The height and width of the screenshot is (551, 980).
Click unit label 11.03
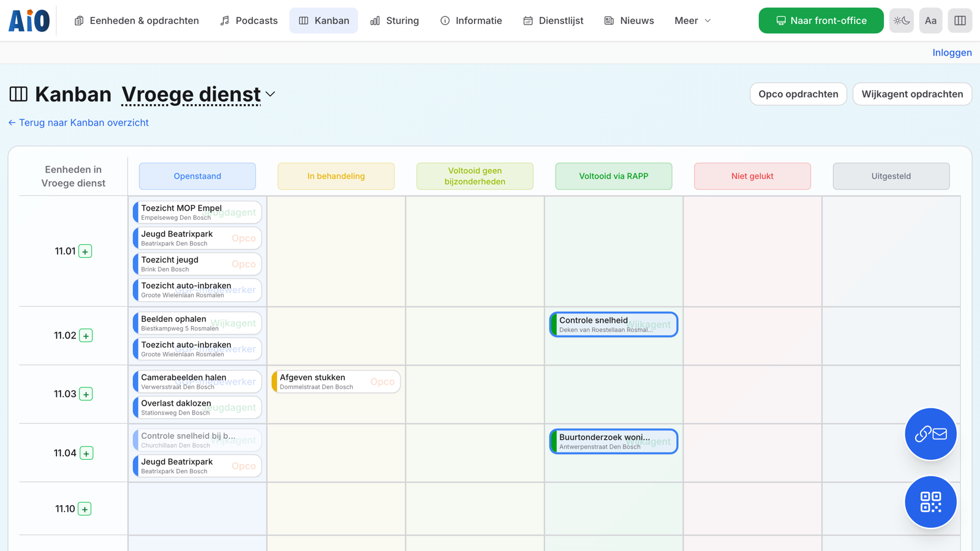point(65,394)
